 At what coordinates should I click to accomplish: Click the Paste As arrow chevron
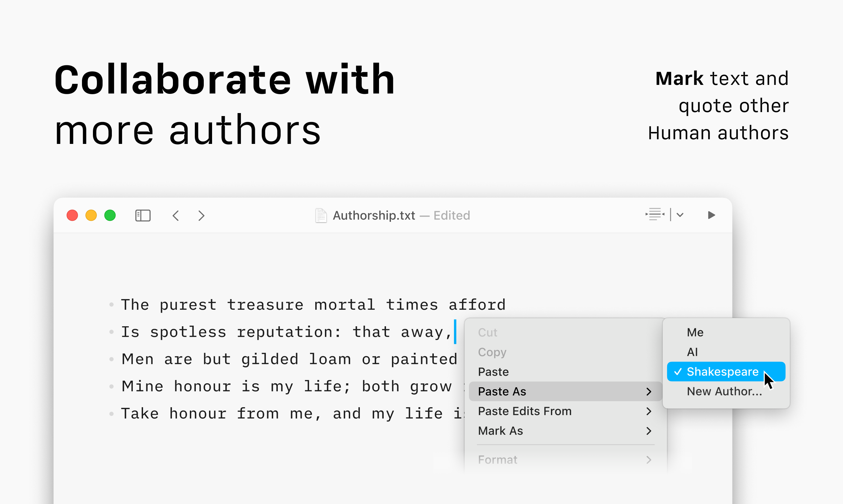649,392
